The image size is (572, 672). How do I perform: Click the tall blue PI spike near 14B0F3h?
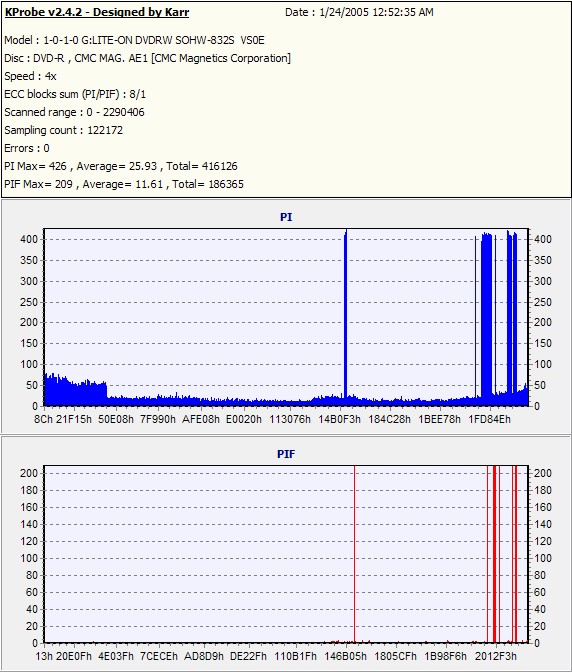click(345, 317)
